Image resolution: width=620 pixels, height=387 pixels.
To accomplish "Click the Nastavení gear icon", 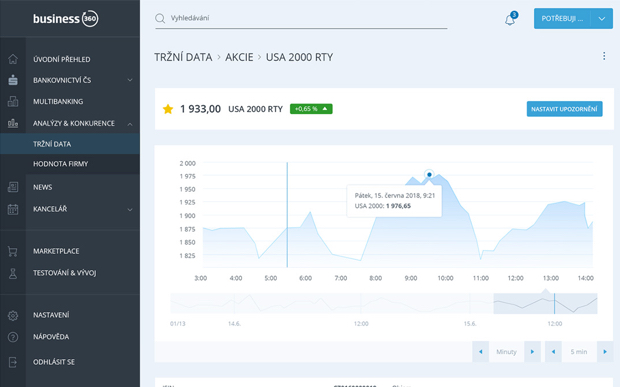I will 13,315.
